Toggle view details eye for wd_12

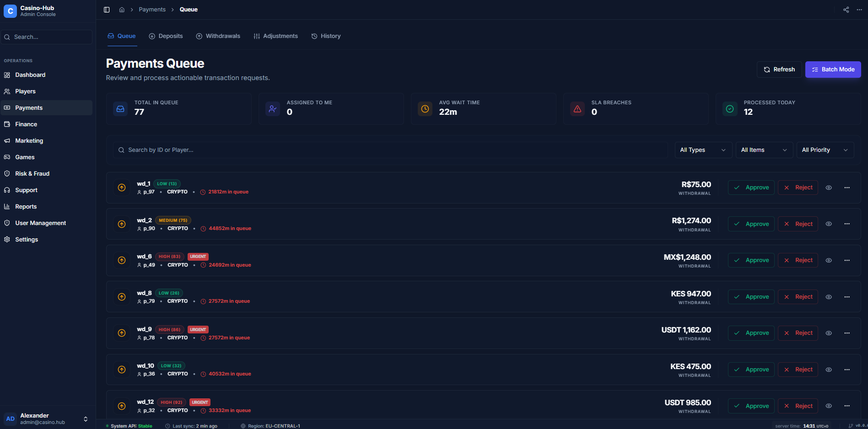click(x=829, y=406)
